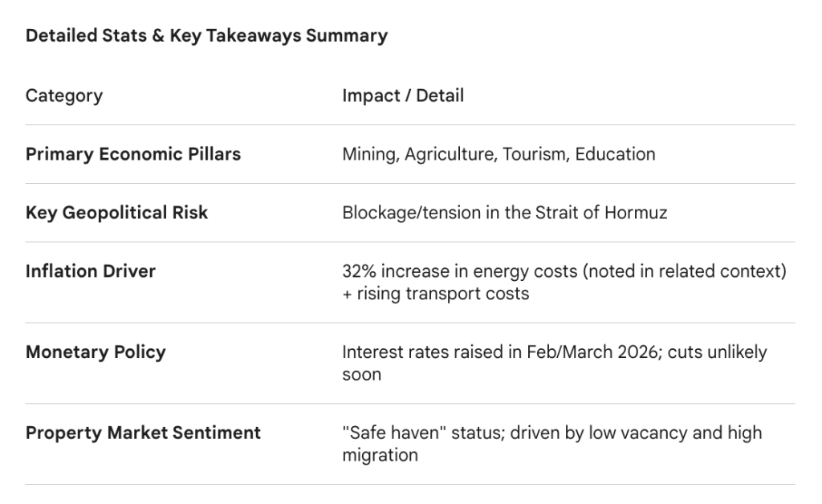Select the 'Impact / Detail' column header
822x504 pixels.
pyautogui.click(x=403, y=96)
